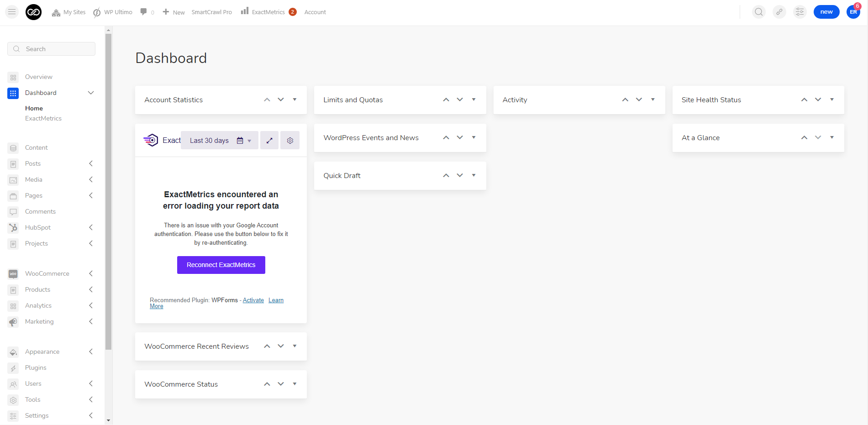Toggle the Account Statistics panel triangle
The height and width of the screenshot is (425, 868).
(x=295, y=100)
